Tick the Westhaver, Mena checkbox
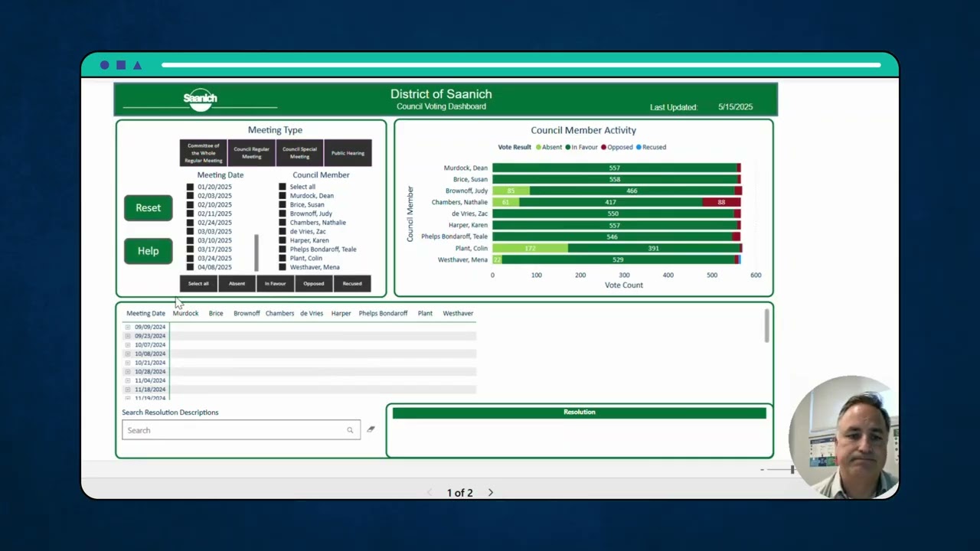This screenshot has width=980, height=551. pyautogui.click(x=283, y=267)
